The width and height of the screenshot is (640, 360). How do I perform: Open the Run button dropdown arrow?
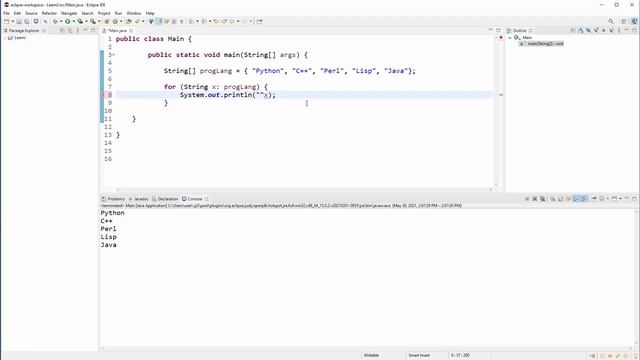73,21
